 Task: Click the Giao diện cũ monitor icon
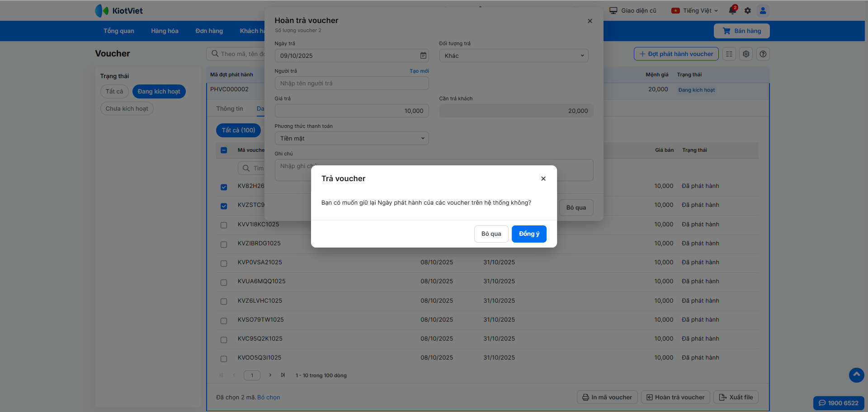[613, 10]
